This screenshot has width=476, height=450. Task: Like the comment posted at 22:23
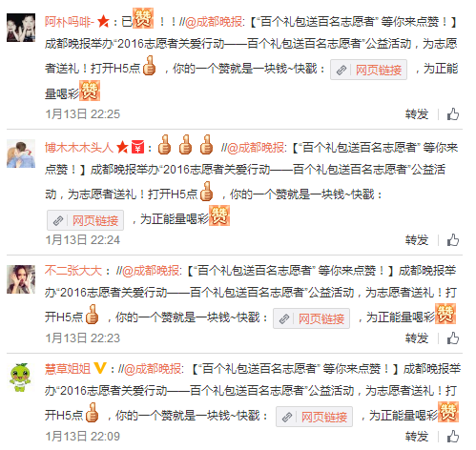click(453, 338)
